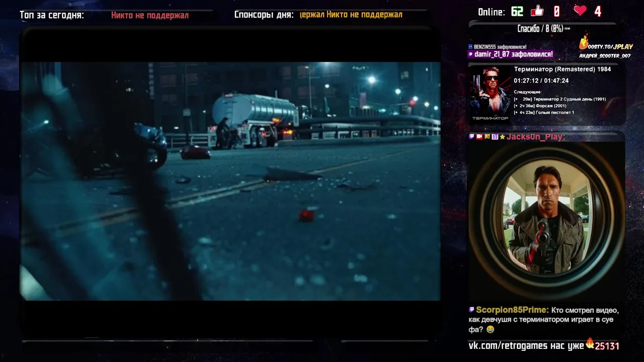Screen dimensions: 644x362
Task: Click the Jacks0n_Play username
Action: coord(536,137)
